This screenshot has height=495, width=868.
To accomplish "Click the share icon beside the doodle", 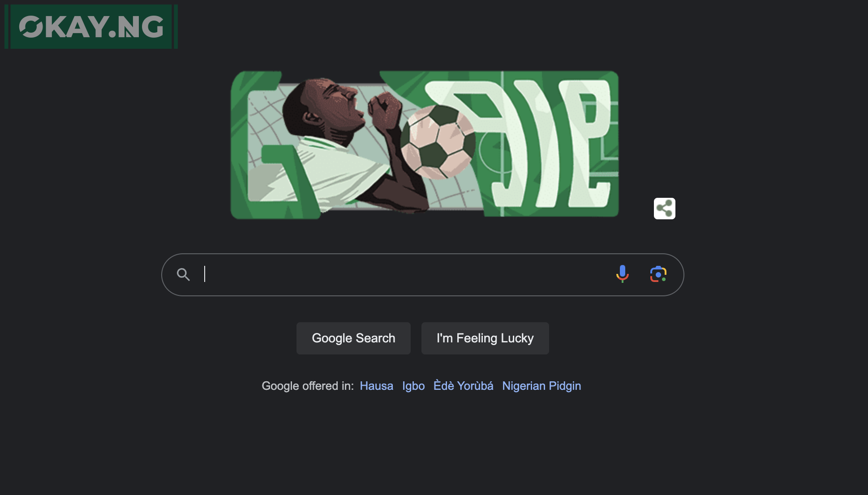I will pyautogui.click(x=664, y=209).
